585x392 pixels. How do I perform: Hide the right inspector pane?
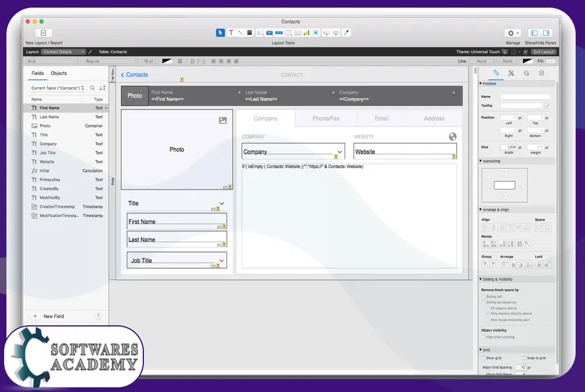tap(546, 33)
